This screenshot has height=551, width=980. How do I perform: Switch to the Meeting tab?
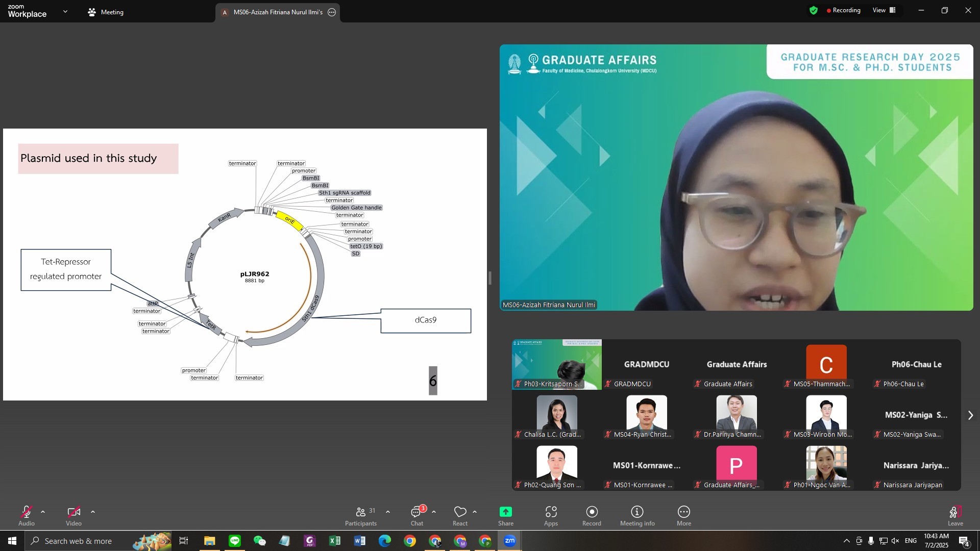(106, 12)
